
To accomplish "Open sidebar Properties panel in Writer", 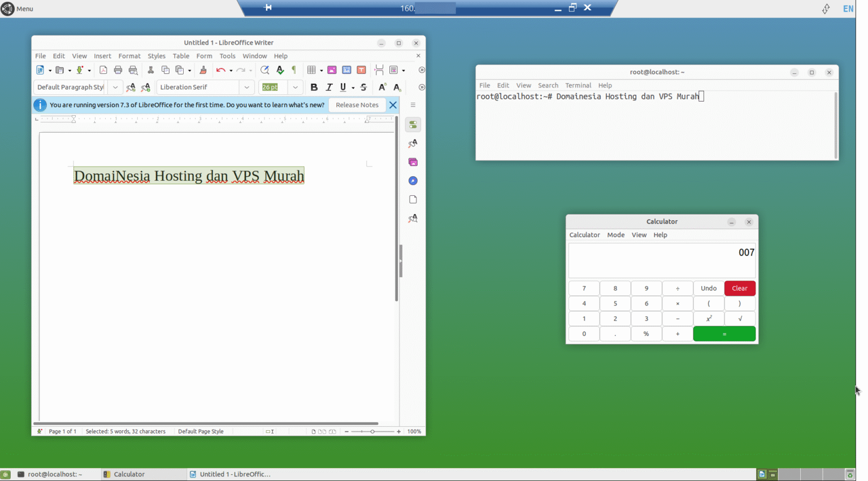I will coord(413,124).
